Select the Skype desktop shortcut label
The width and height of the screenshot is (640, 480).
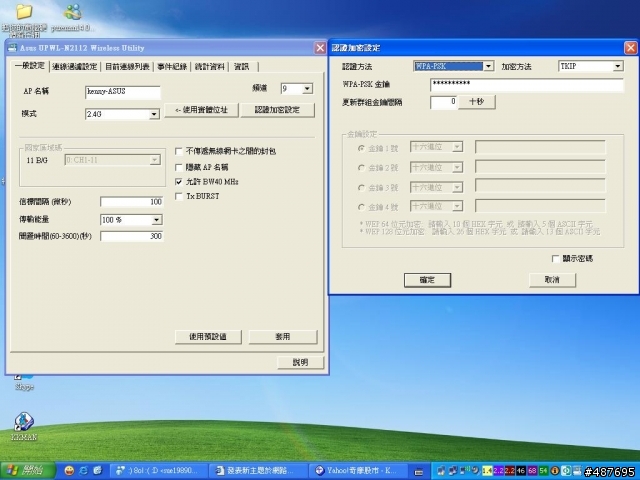(x=24, y=387)
